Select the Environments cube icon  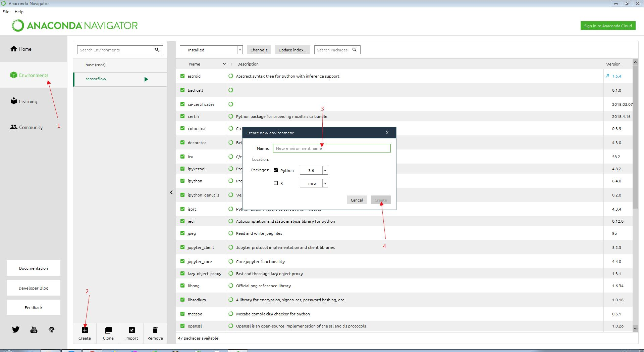click(x=13, y=75)
